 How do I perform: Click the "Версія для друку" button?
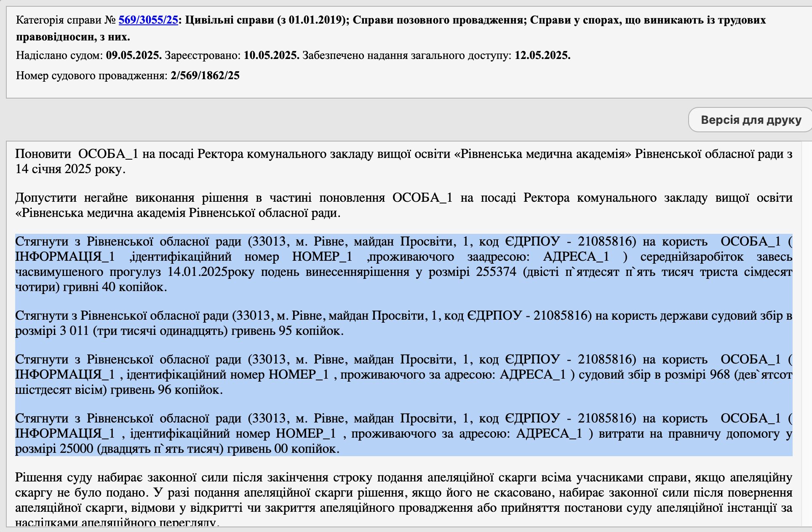tap(751, 120)
